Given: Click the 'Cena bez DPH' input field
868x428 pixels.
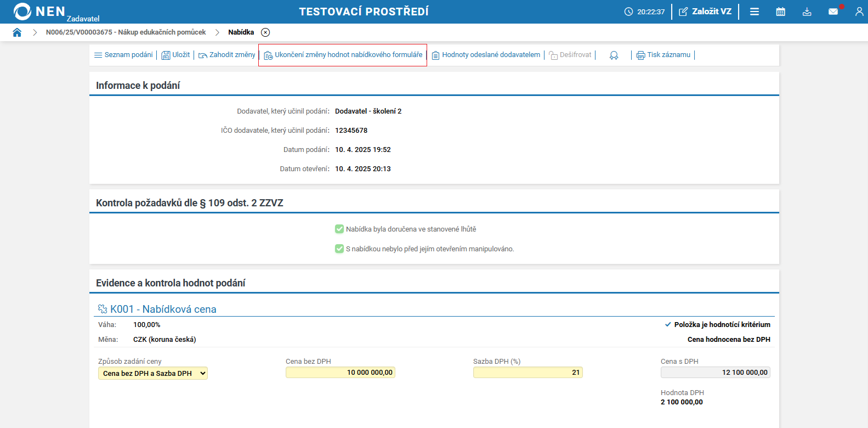Looking at the screenshot, I should point(340,373).
